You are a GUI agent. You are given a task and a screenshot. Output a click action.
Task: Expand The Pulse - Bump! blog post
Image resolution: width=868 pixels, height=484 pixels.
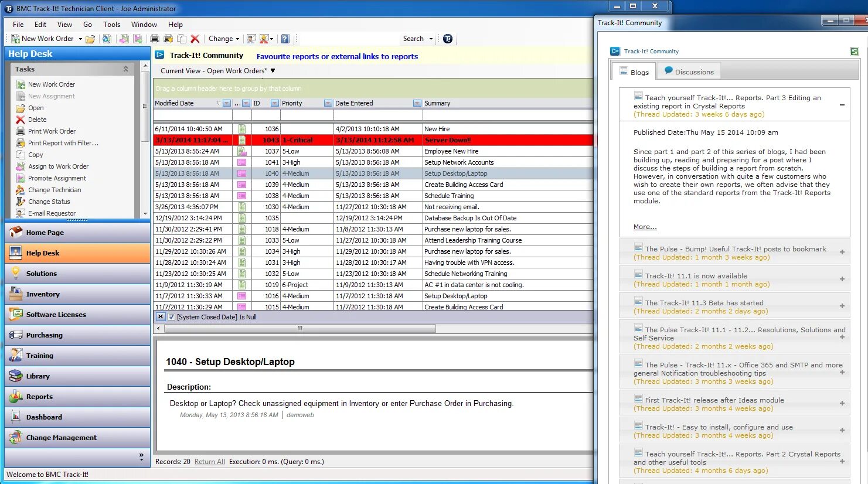[x=842, y=252]
